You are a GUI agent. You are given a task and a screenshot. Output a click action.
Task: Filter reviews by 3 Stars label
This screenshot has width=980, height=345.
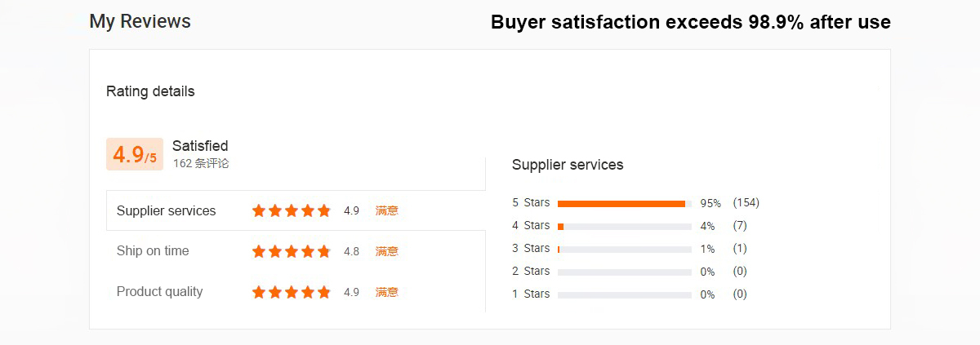(x=531, y=248)
